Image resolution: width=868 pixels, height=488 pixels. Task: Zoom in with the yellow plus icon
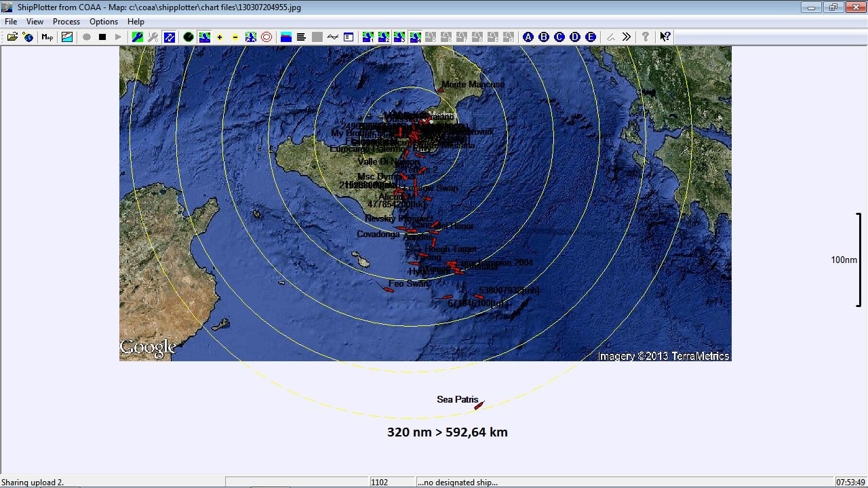click(219, 37)
